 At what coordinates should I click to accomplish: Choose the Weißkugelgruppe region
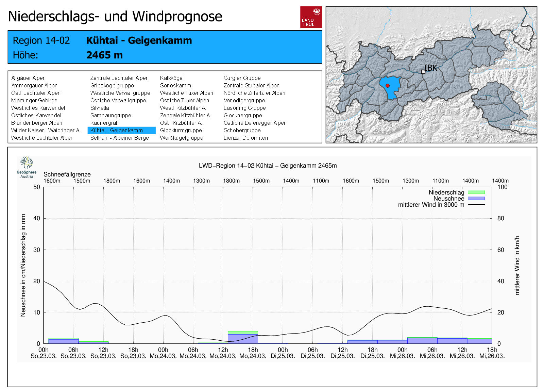coord(182,138)
